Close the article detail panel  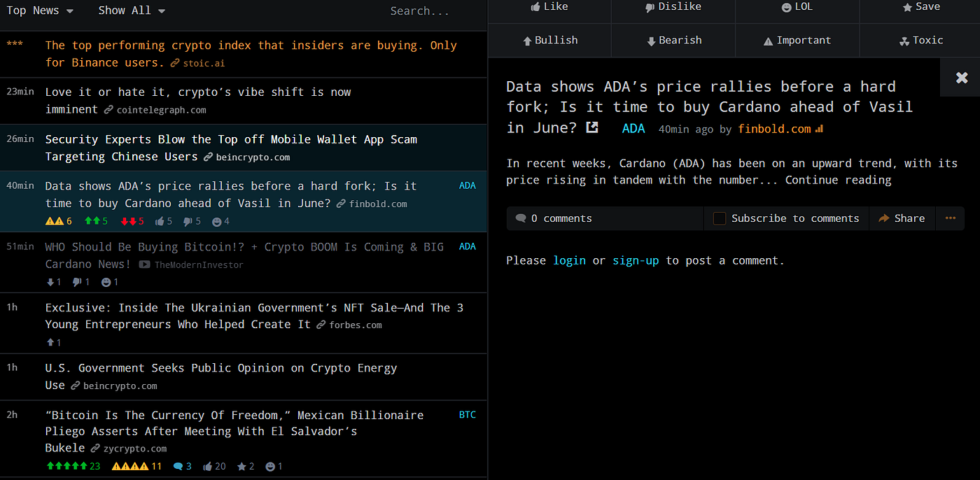pyautogui.click(x=962, y=78)
